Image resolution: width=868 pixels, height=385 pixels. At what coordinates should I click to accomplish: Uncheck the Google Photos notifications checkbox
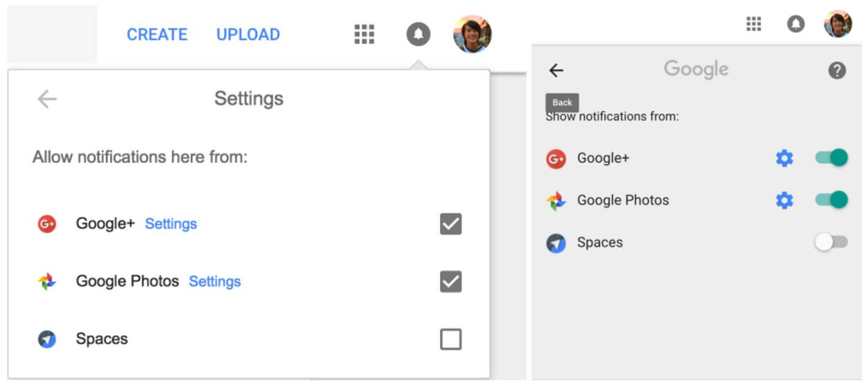click(x=451, y=282)
